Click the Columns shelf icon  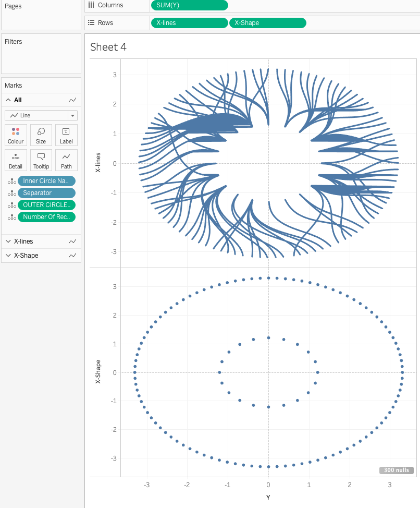click(92, 5)
